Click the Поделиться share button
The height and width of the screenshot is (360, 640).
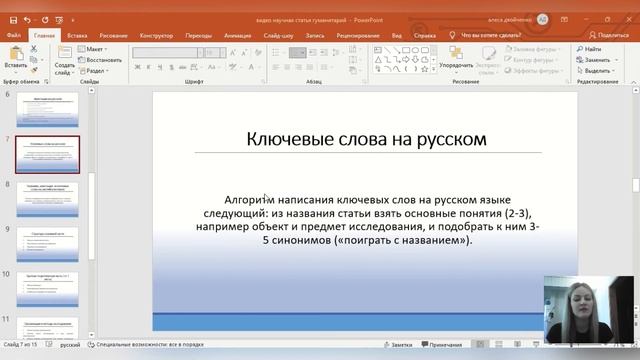tap(609, 36)
